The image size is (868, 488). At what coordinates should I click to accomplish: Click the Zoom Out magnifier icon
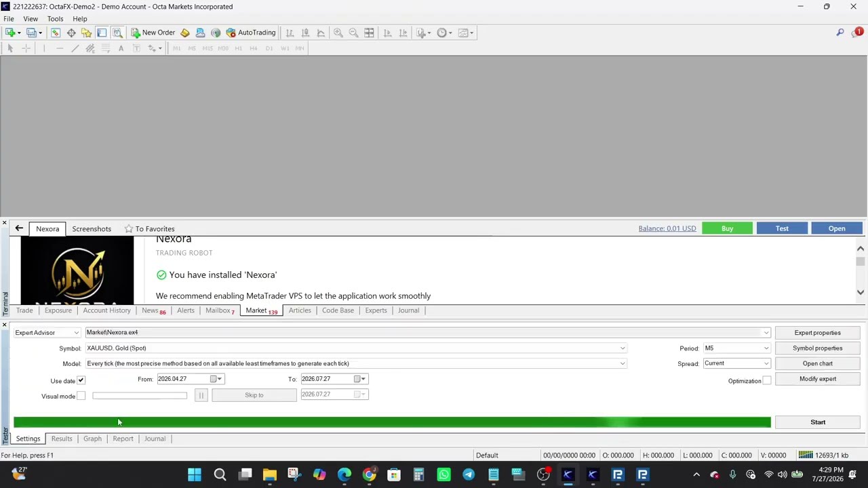point(353,33)
